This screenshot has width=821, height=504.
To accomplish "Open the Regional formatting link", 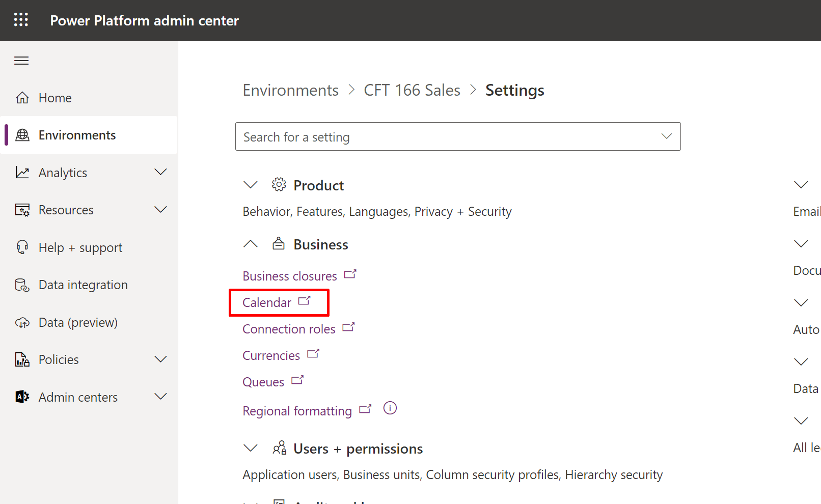I will (297, 411).
